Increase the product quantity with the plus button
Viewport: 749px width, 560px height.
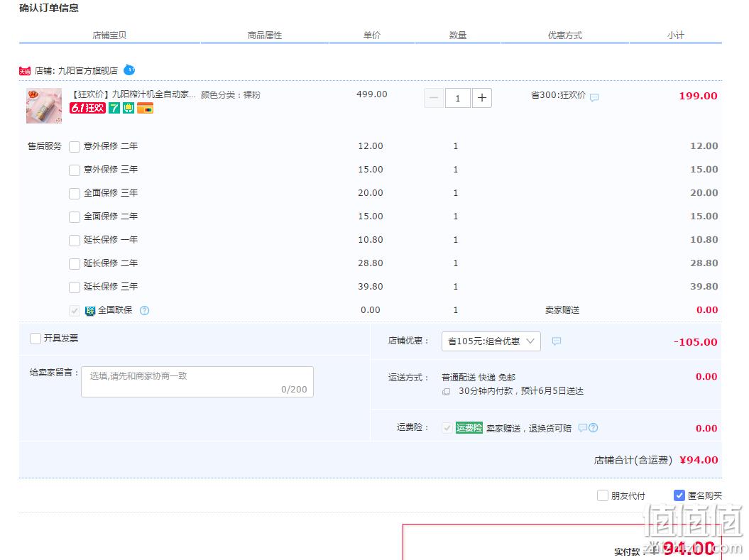pyautogui.click(x=482, y=98)
